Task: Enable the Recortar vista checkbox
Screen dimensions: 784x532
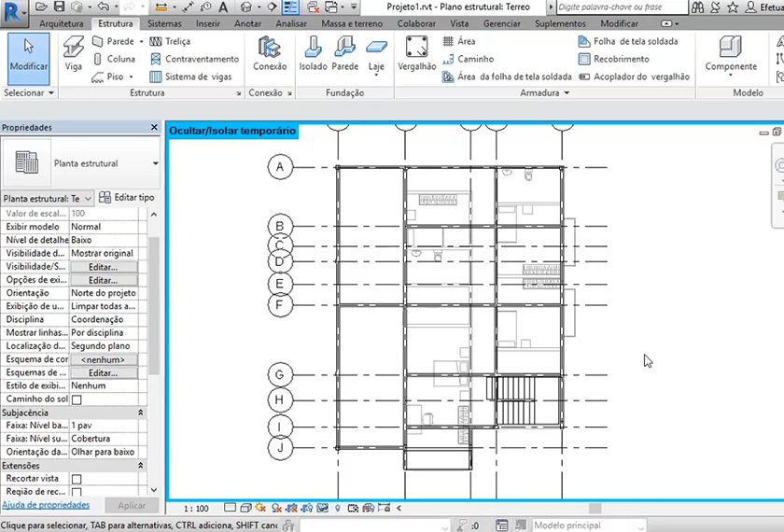Action: (x=77, y=479)
